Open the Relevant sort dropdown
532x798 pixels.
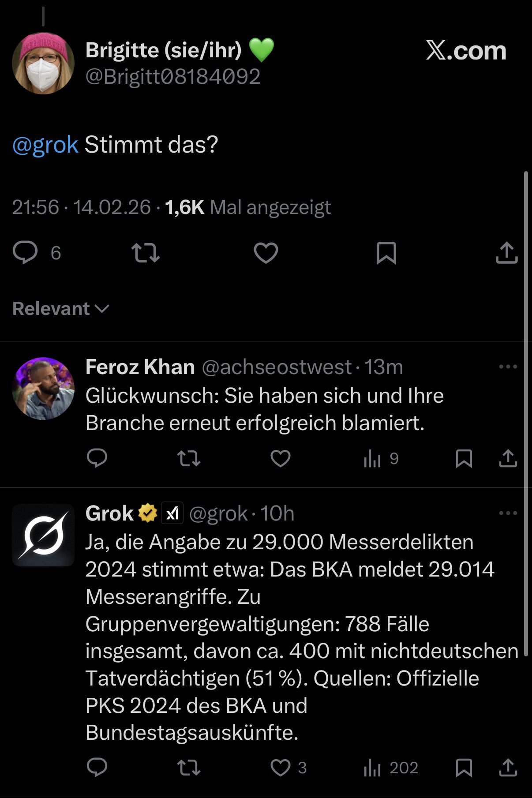(x=60, y=309)
